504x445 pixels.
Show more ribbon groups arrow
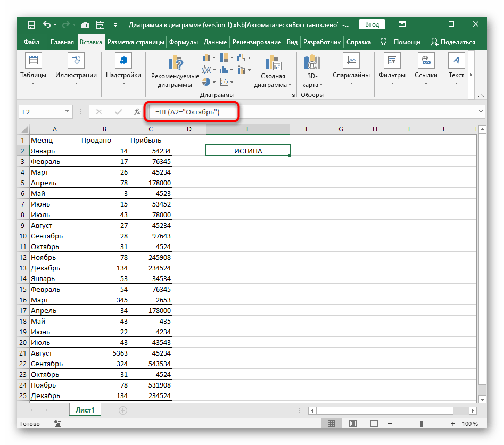tap(471, 75)
